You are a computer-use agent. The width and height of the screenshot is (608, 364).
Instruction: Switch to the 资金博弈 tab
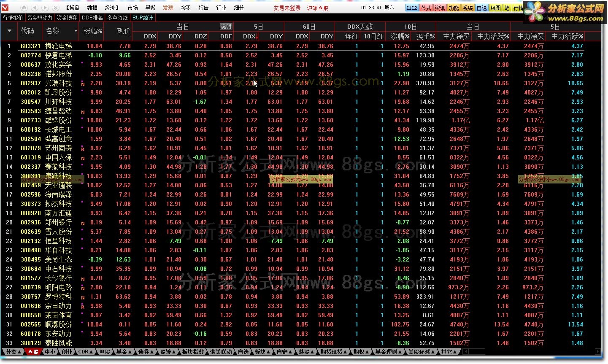(x=67, y=18)
